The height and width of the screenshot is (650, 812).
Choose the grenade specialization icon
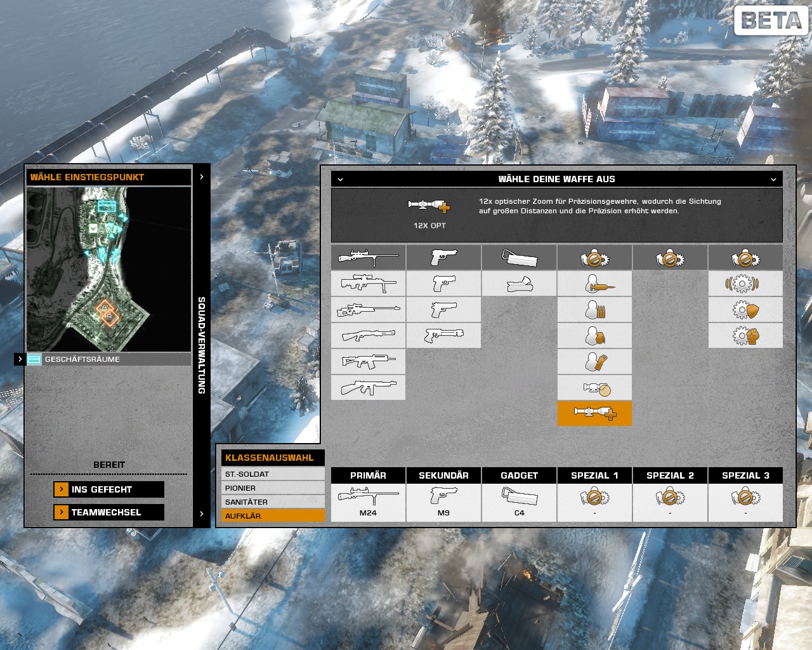(x=594, y=335)
